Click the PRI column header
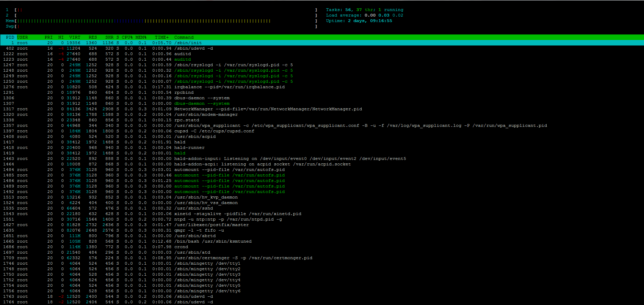Image resolution: width=644 pixels, height=305 pixels. [x=49, y=37]
